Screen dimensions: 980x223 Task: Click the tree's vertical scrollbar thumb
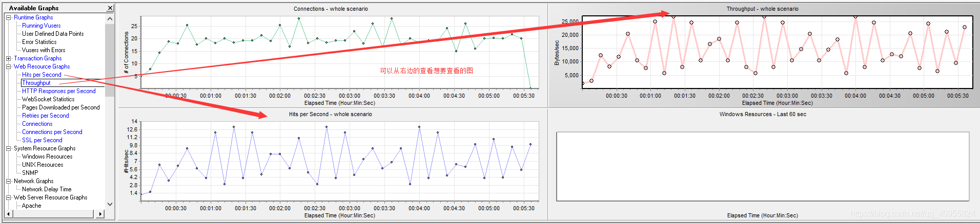click(110, 60)
